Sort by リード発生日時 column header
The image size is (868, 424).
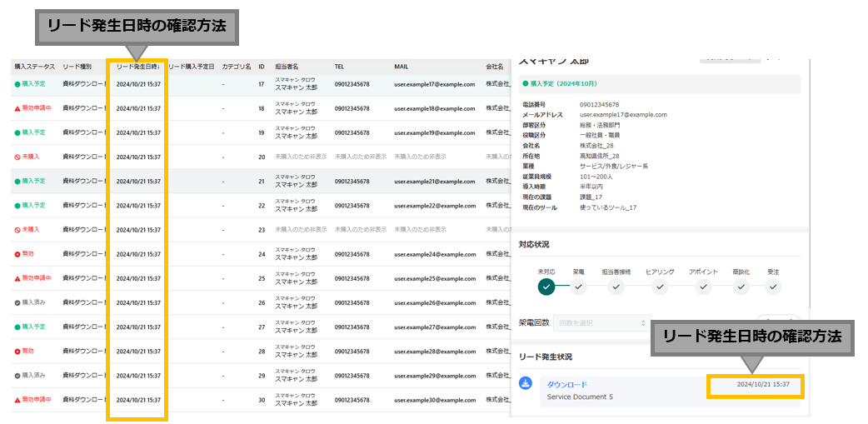click(x=138, y=66)
